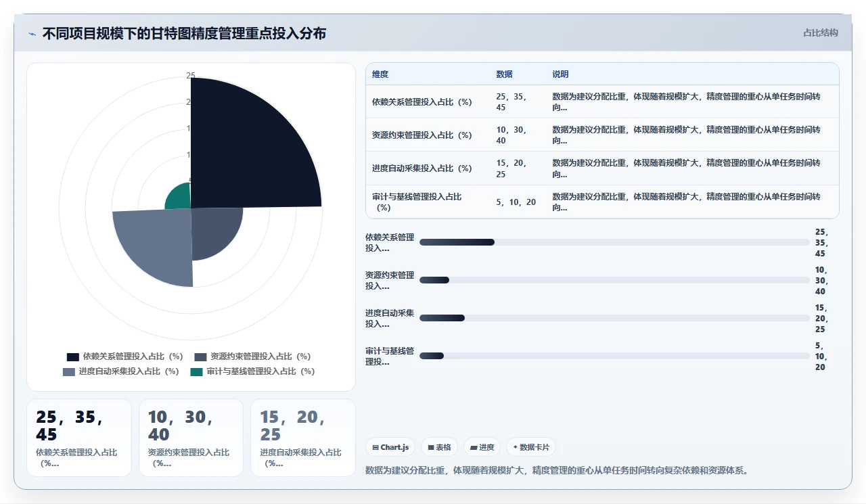Click the 进度 tag button

pos(482,447)
